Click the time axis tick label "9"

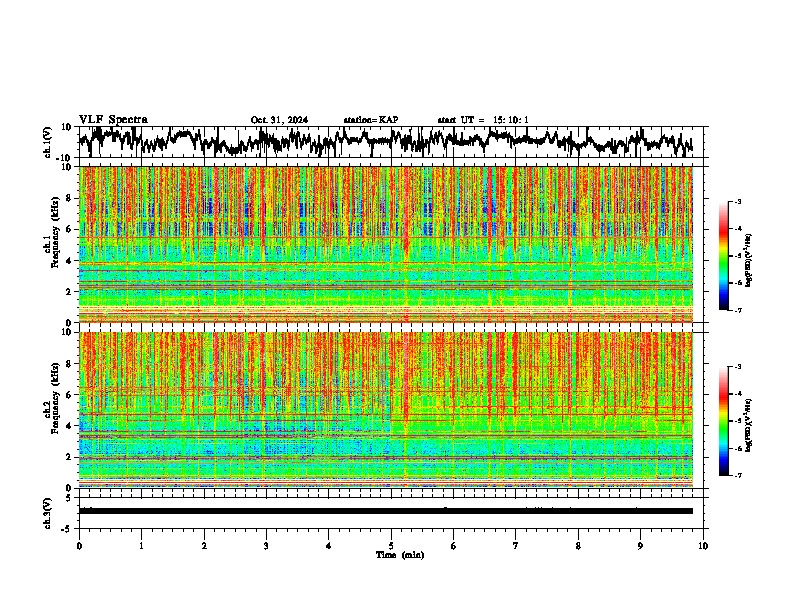640,546
